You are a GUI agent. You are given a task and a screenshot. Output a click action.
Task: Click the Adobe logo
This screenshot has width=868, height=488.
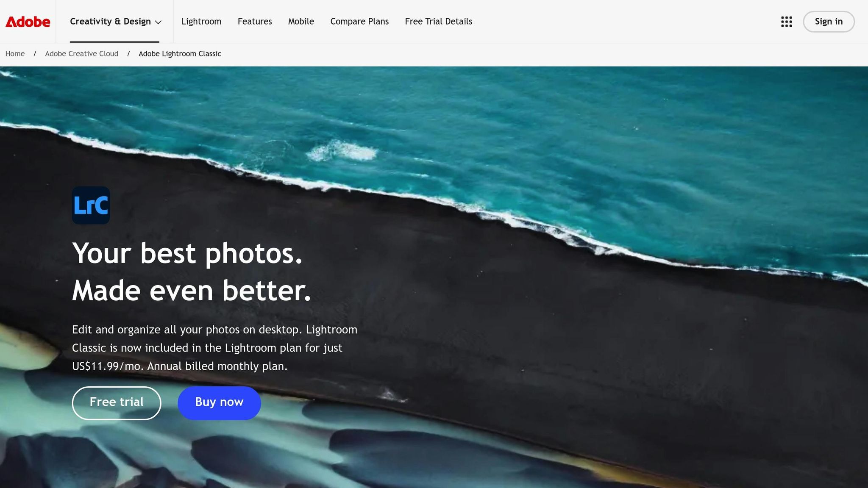(28, 22)
